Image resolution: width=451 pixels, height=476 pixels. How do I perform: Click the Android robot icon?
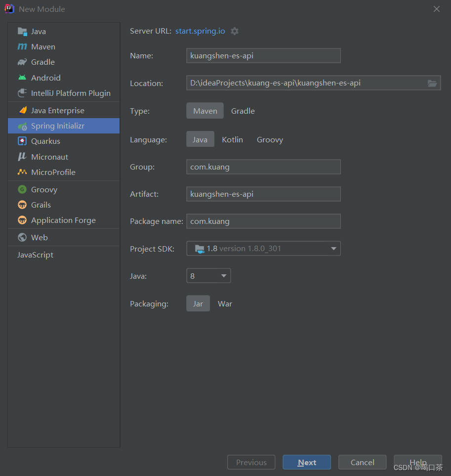tap(22, 78)
